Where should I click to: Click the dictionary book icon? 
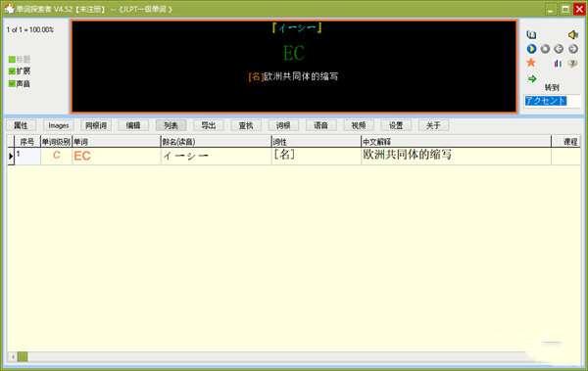pos(531,35)
